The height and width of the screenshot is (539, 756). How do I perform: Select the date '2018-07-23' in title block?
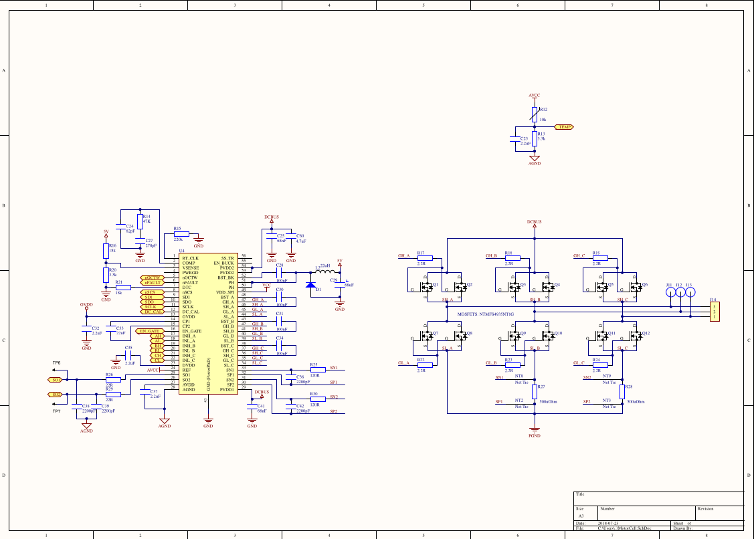608,523
